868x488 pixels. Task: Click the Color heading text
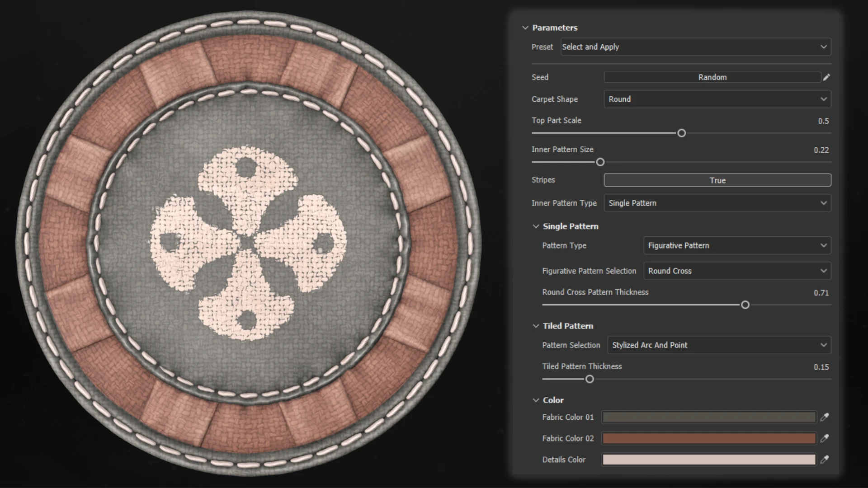point(553,400)
